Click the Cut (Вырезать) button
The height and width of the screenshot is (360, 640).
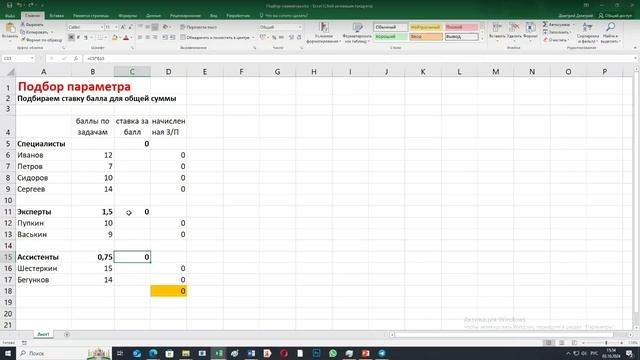(32, 25)
